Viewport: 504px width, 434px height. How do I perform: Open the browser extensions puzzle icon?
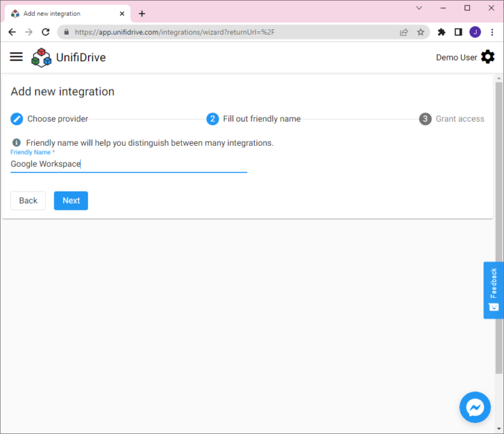click(441, 32)
